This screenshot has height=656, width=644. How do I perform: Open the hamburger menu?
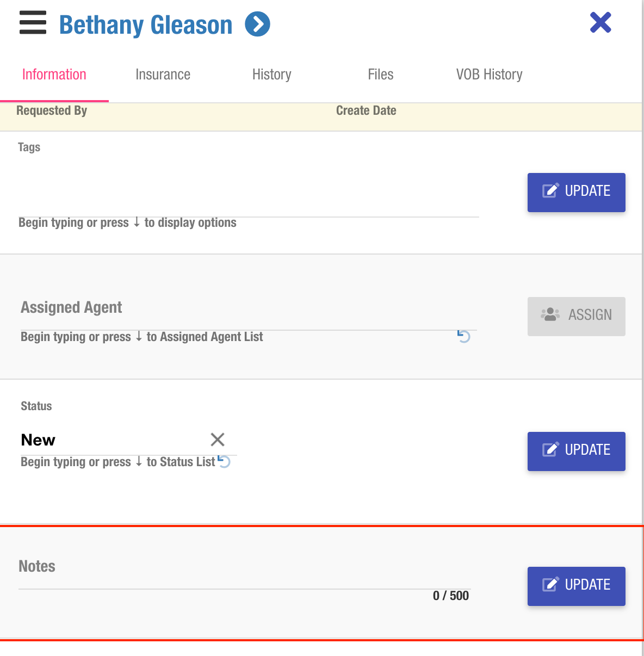tap(33, 23)
